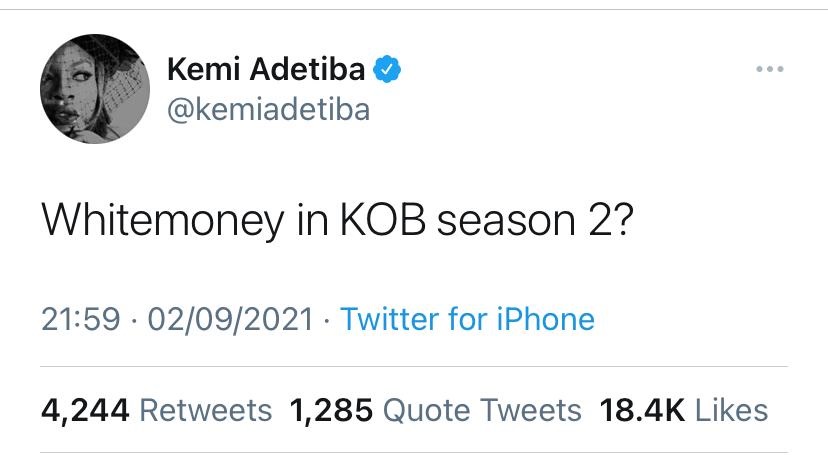
Task: Open the Twitter for iPhone source link
Action: tap(467, 319)
